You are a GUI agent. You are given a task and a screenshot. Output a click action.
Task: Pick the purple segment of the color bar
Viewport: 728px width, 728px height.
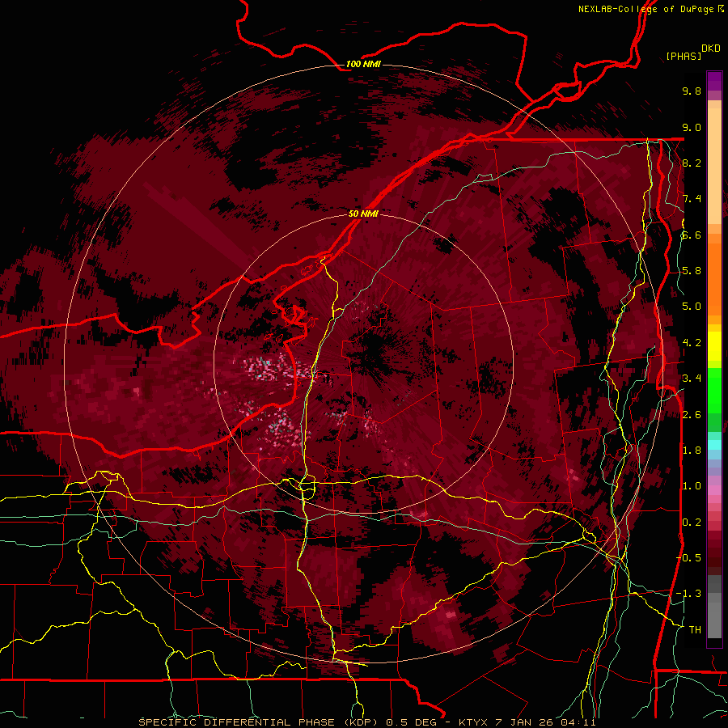click(x=714, y=81)
